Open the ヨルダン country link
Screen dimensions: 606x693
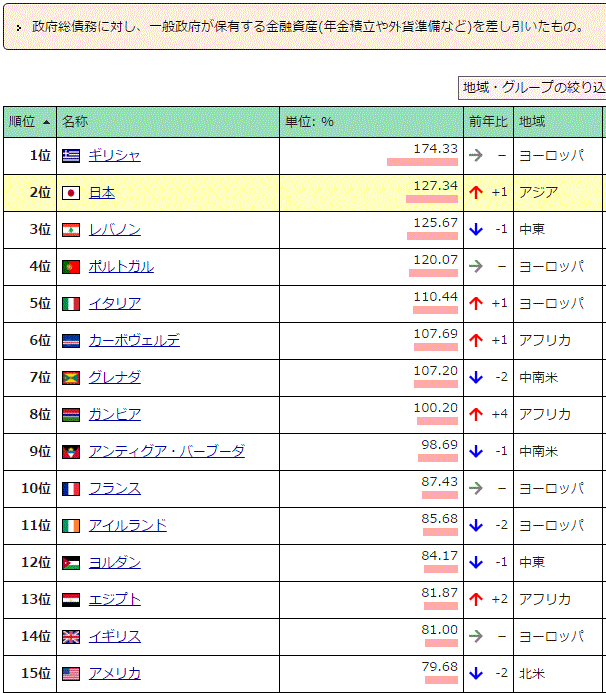coord(114,563)
